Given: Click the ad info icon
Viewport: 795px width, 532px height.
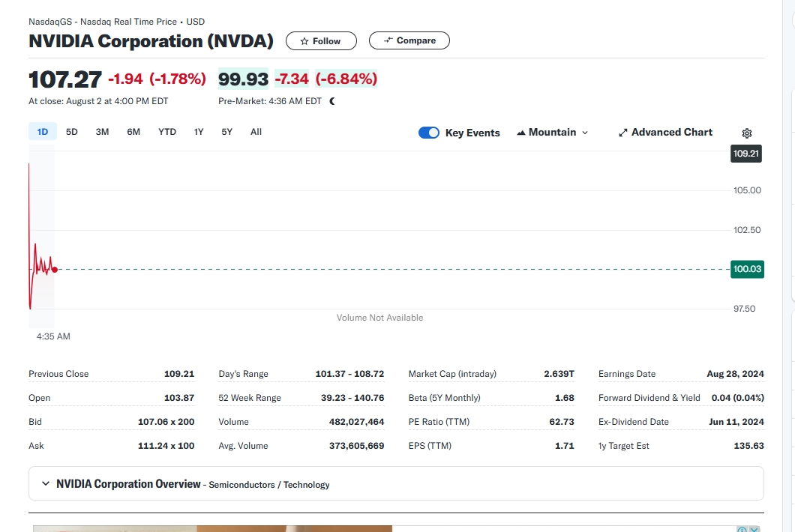Looking at the screenshot, I should (x=742, y=529).
